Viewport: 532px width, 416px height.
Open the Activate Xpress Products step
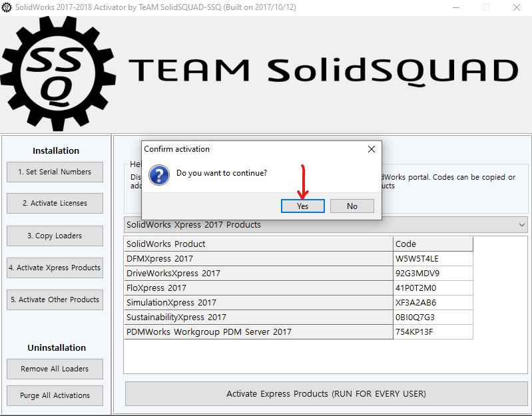click(x=55, y=268)
